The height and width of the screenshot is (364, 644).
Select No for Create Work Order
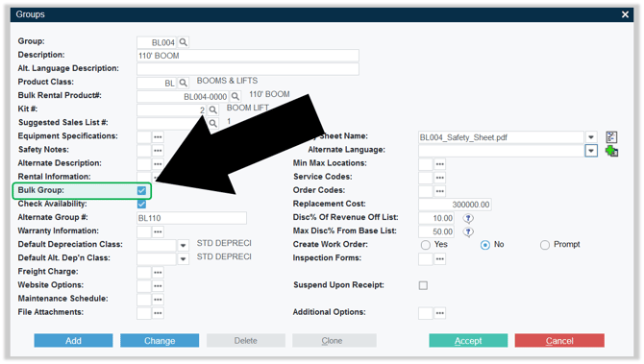tap(485, 245)
